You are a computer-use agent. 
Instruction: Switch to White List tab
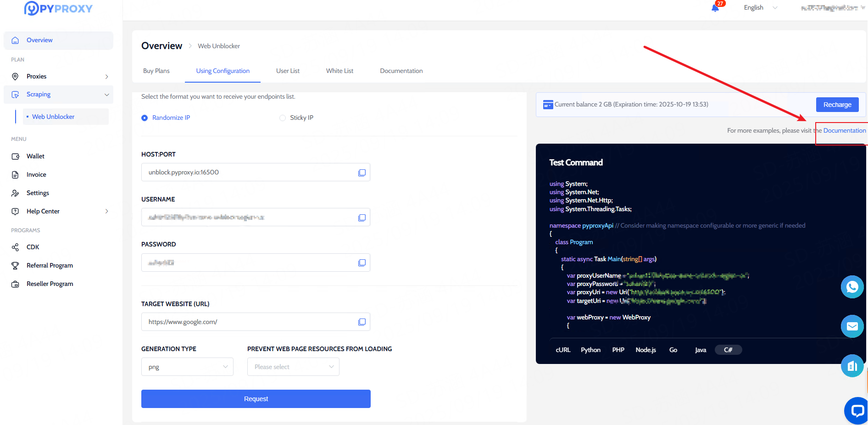pyautogui.click(x=339, y=71)
